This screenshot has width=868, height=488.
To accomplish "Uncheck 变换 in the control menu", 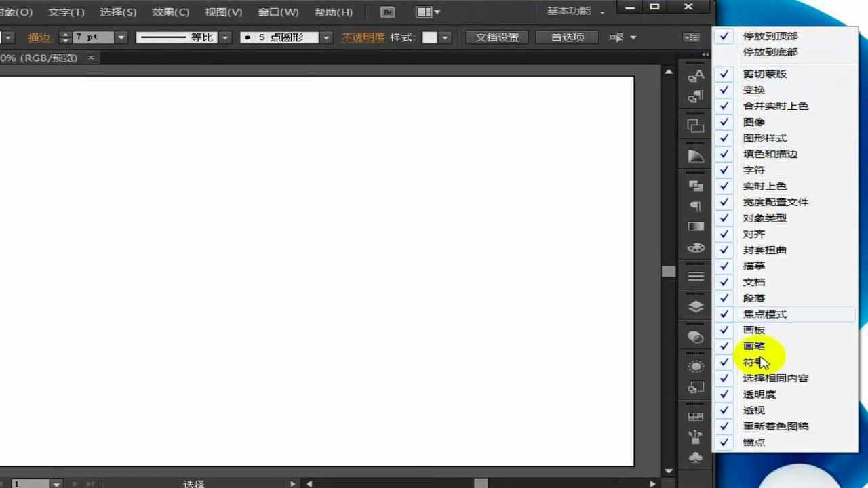I will pos(787,90).
